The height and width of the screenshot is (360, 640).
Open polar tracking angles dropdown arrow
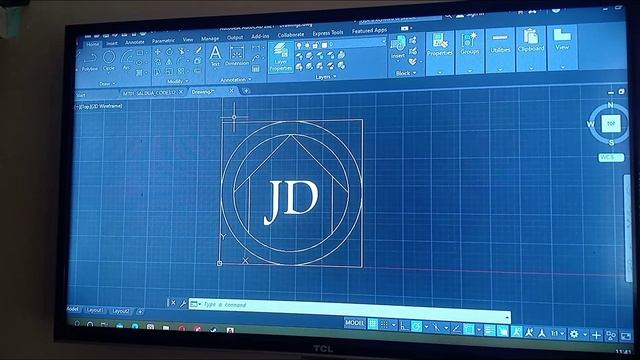click(x=426, y=327)
